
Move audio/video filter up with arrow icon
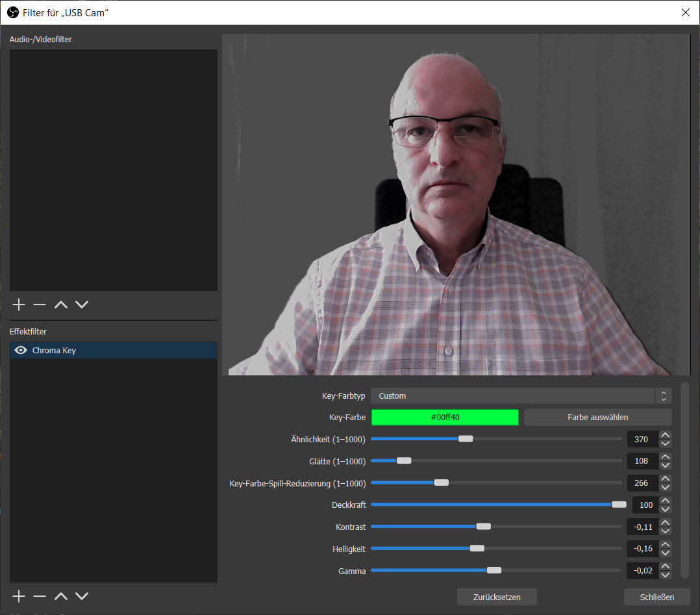pyautogui.click(x=60, y=305)
